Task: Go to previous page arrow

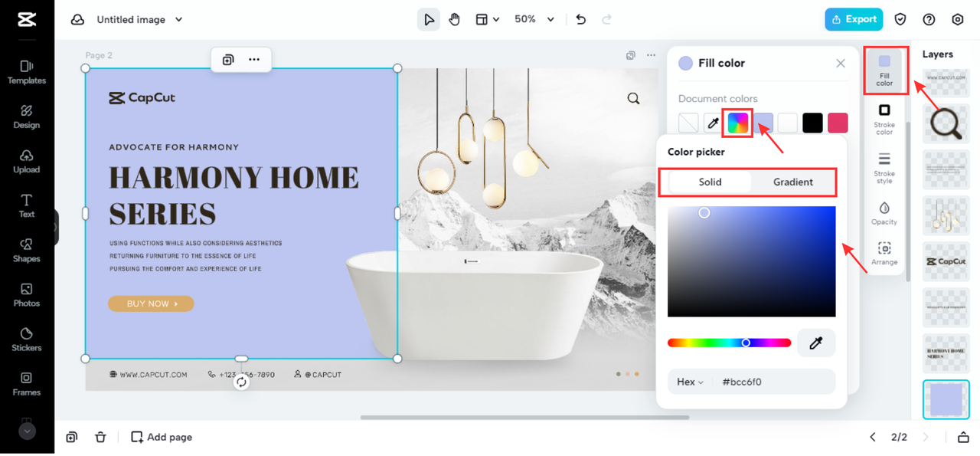Action: click(873, 437)
